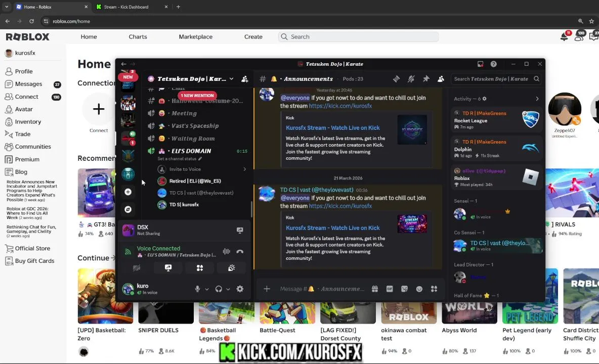Open GIF picker in message bar
The image size is (599, 364).
tap(390, 289)
